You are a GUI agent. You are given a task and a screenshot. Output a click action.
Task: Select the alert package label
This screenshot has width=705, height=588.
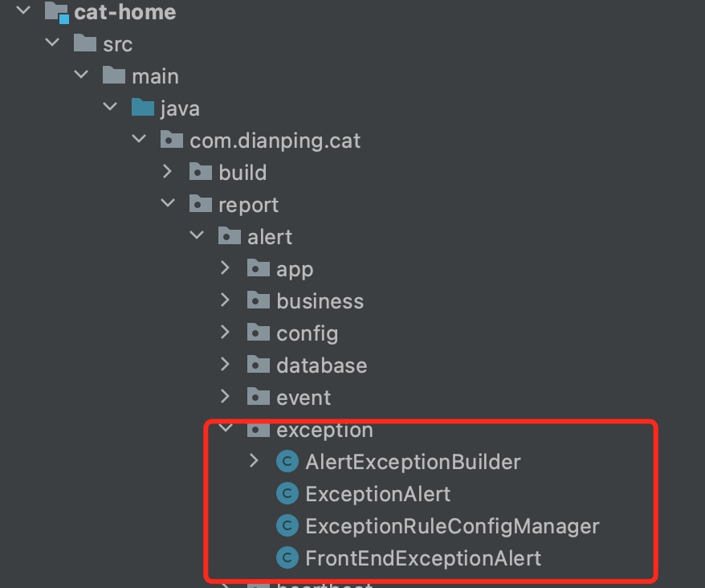[x=270, y=237]
